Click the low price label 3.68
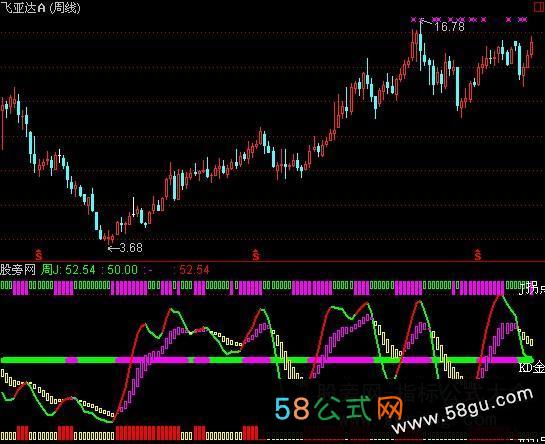Screen dimensions: 545x444 pos(131,248)
